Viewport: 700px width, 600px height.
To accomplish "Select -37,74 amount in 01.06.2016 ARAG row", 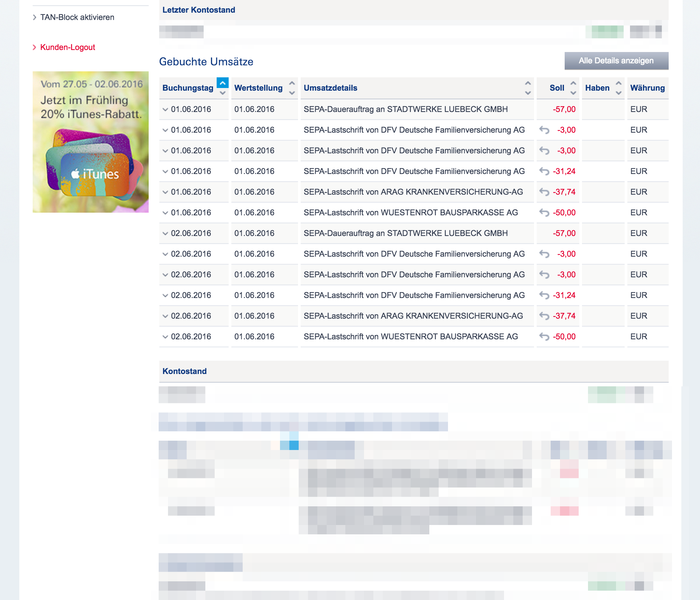I will pos(564,192).
